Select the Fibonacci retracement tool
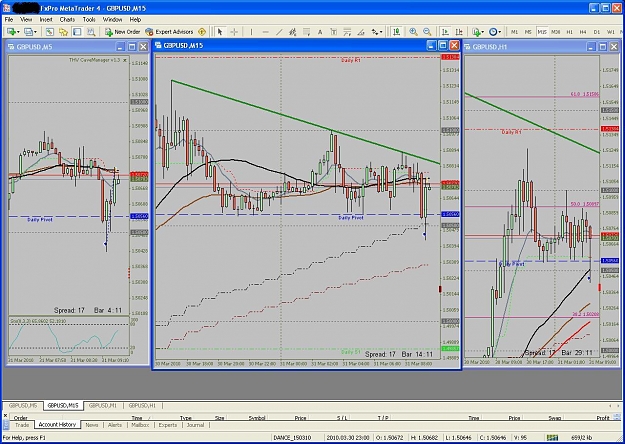This screenshot has width=625, height=444. click(x=347, y=32)
